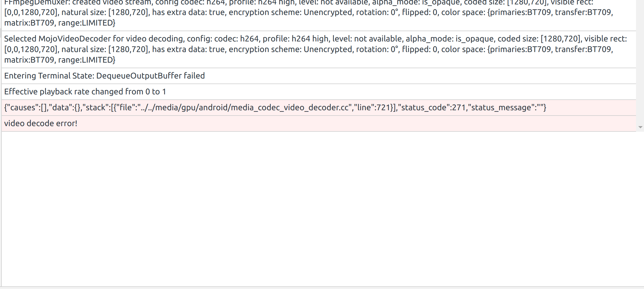Select the 'Selected MojoVideoDecoder for video decoding' entry

(319, 49)
